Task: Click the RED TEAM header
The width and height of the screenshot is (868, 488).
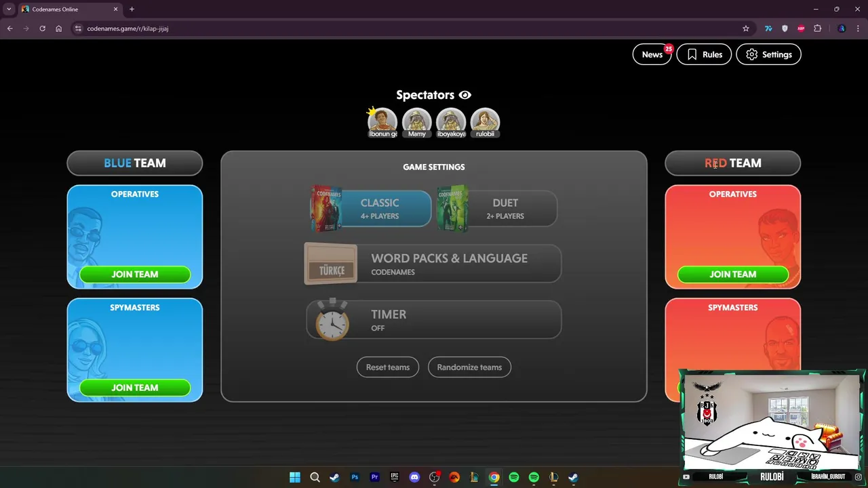Action: [733, 163]
